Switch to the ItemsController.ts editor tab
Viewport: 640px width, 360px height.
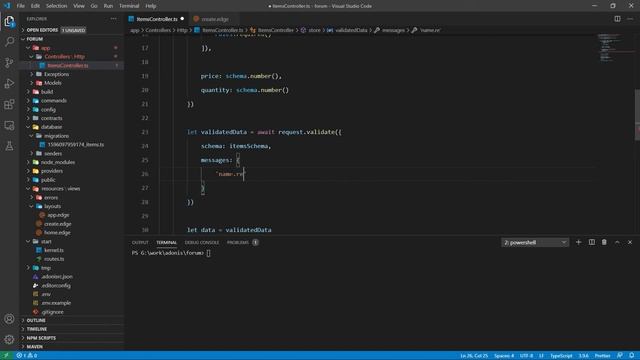156,19
